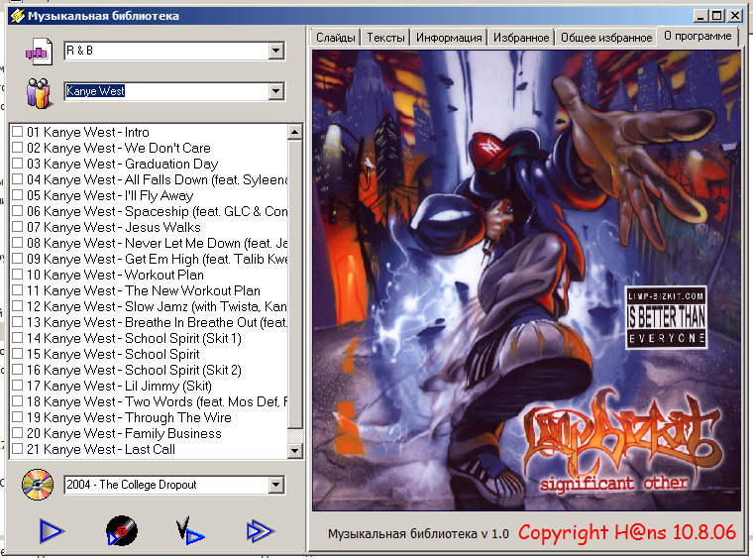This screenshot has width=753, height=560.
Task: Select track text '15 Kanye West - School Spirit'
Action: click(113, 354)
